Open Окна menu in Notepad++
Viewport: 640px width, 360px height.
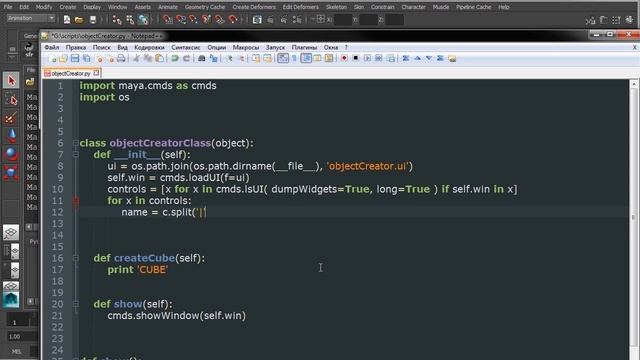point(331,47)
